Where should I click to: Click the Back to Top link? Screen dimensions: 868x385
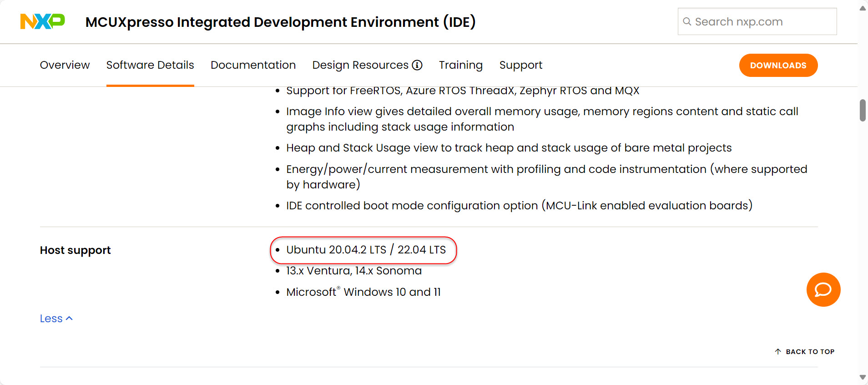810,351
